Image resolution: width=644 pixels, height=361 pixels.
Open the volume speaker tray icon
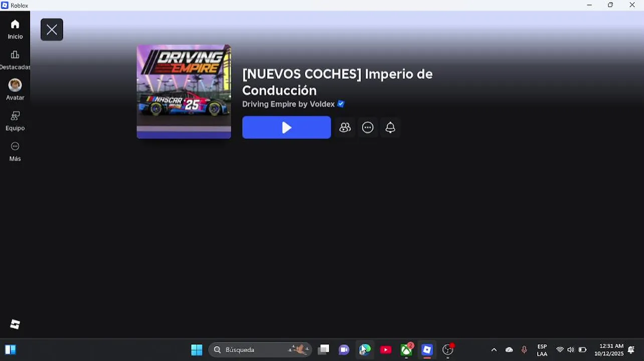[571, 350]
